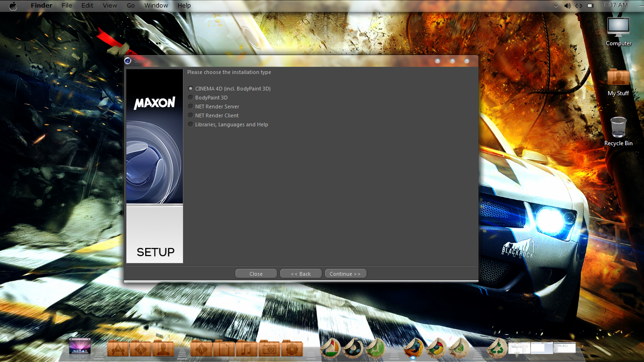Open the View menu

pyautogui.click(x=110, y=6)
